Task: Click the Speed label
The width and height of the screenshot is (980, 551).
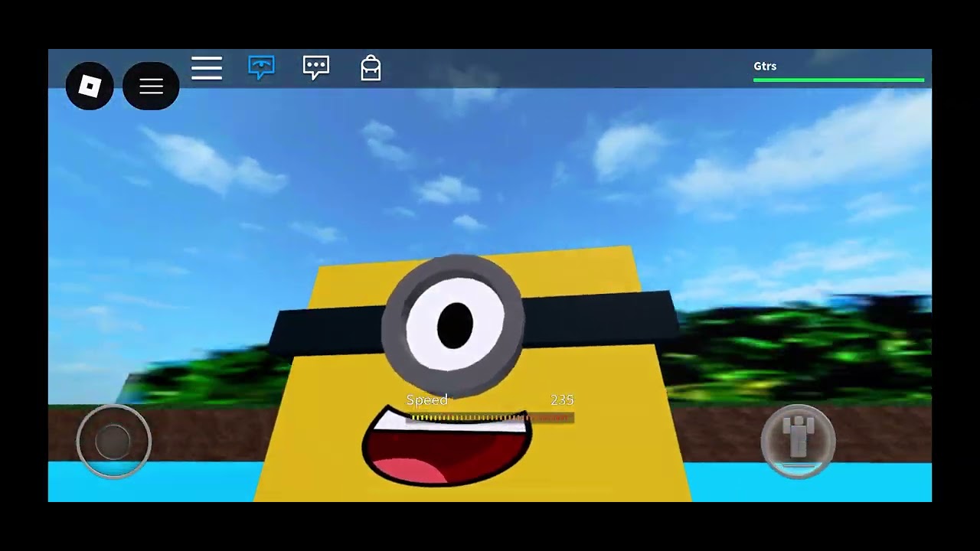Action: [427, 400]
